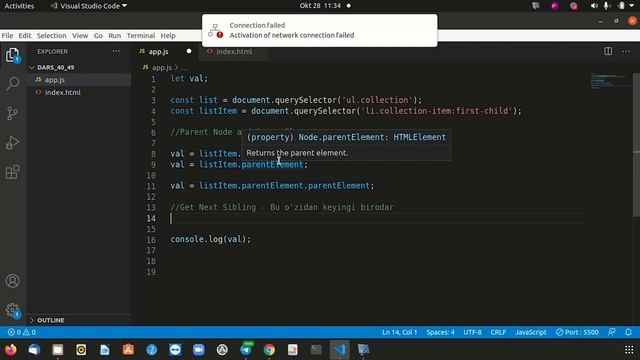Open the Explorer view in activity bar
Screen dimensions: 640x360
coord(12,55)
